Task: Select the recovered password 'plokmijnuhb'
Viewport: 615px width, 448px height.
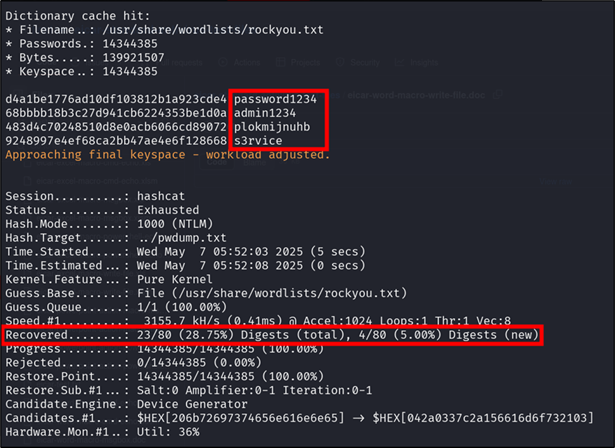Action: [272, 127]
